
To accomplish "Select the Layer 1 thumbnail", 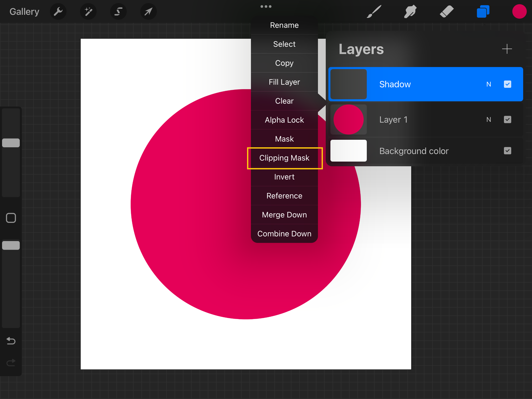I will (x=348, y=119).
